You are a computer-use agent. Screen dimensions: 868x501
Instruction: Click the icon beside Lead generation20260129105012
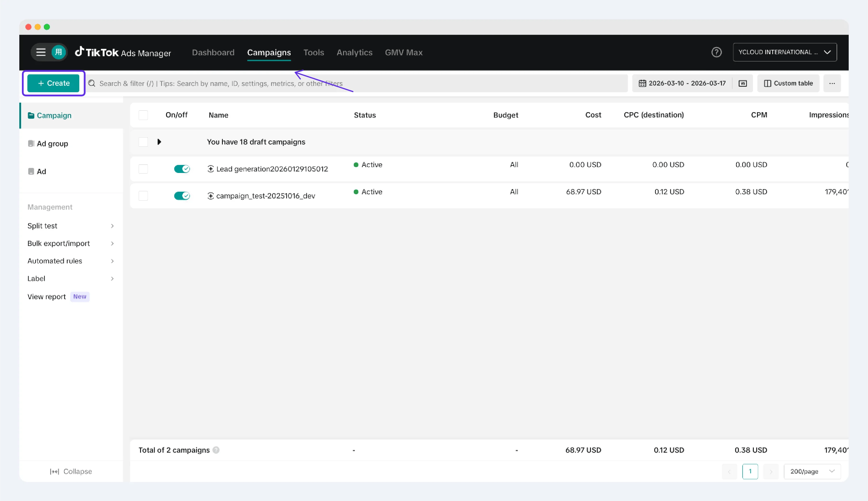click(x=210, y=169)
